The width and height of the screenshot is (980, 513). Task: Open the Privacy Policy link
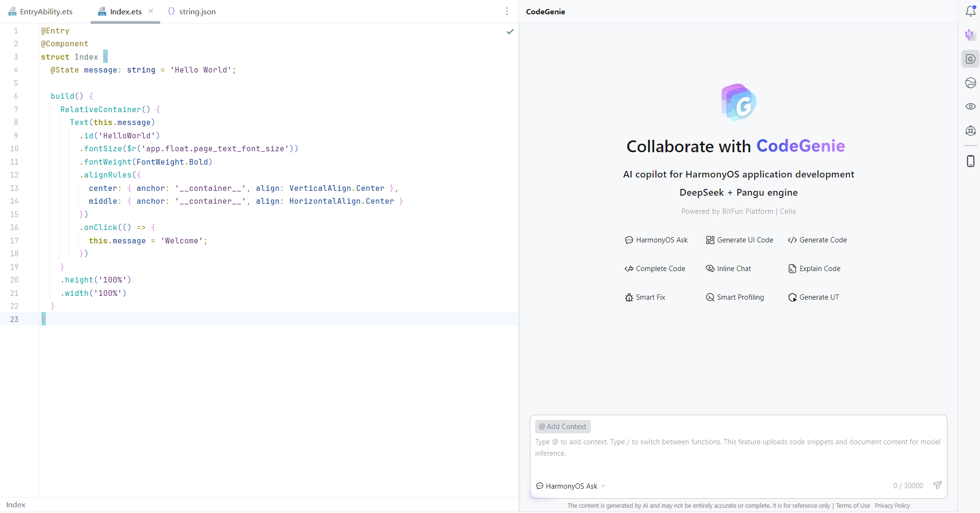click(892, 506)
